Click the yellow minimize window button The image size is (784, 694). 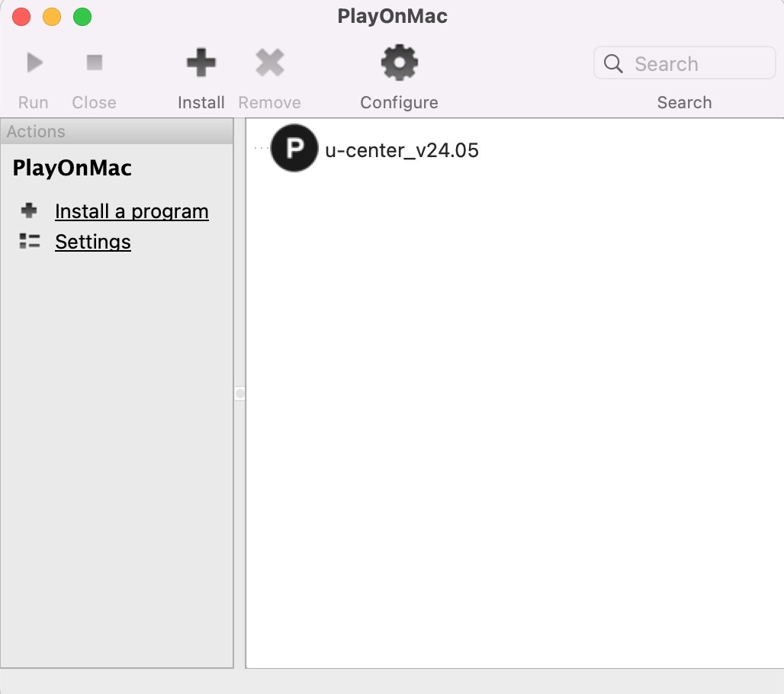52,17
